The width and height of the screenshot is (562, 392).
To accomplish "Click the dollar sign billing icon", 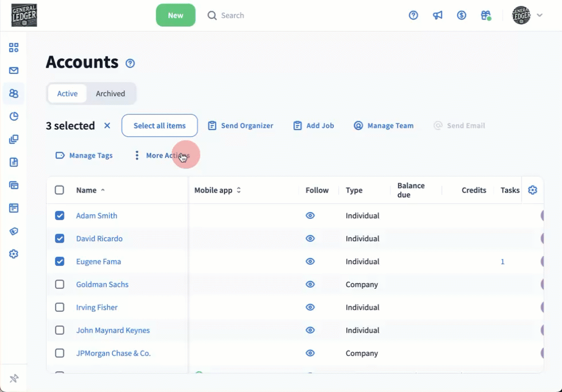I will click(462, 15).
